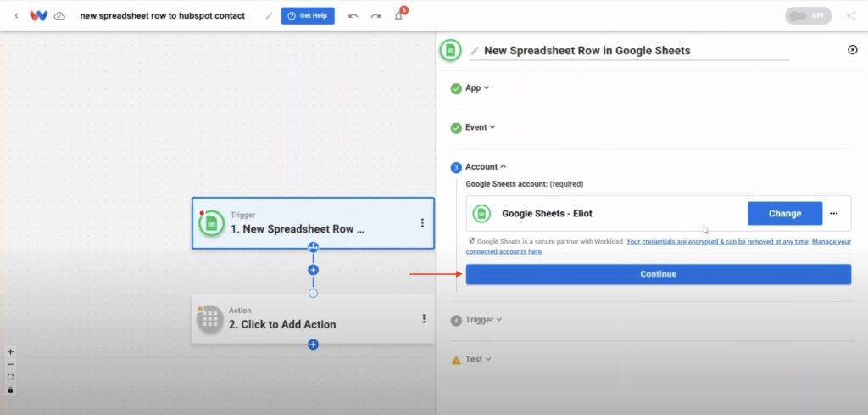This screenshot has width=868, height=415.
Task: Click the step 4 badge beside Trigger
Action: (456, 320)
